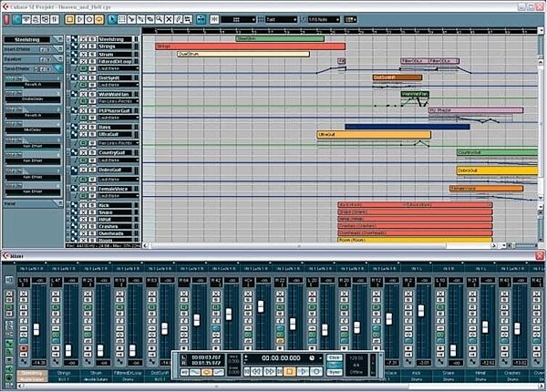Open the Mixer from the toolbar icon
Image resolution: width=547 pixels, height=392 pixels.
(55, 19)
